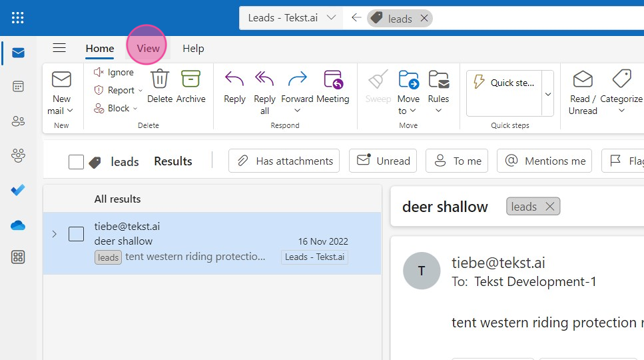Click the leads tag in message row
Image resolution: width=644 pixels, height=360 pixels.
[108, 257]
